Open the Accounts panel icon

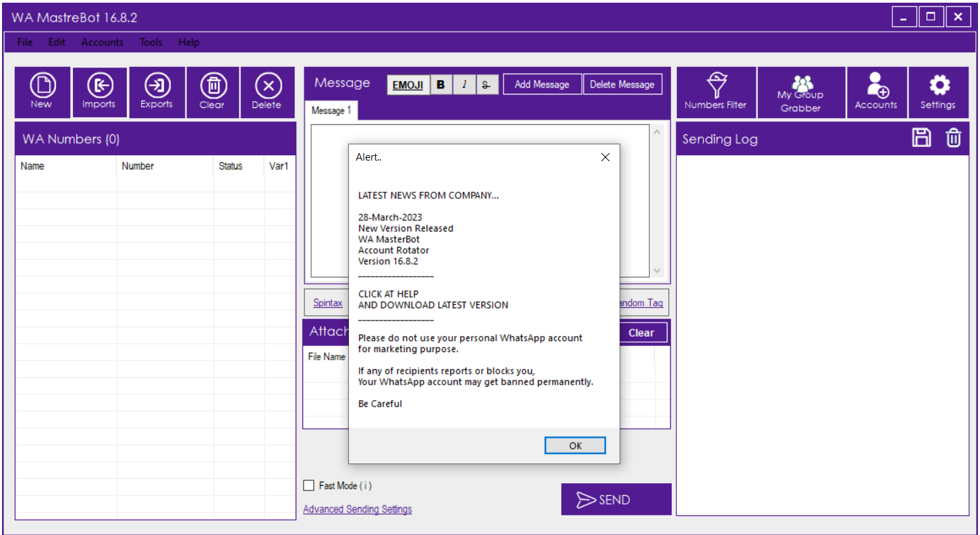coord(876,92)
